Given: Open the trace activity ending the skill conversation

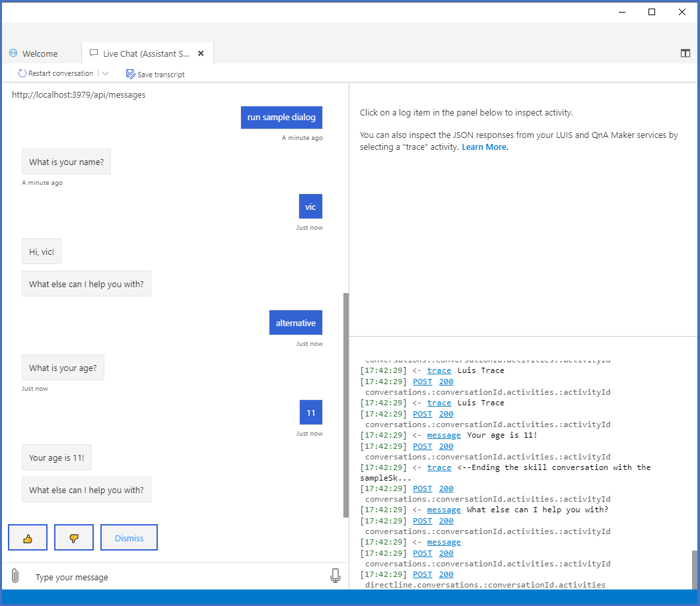Looking at the screenshot, I should (x=438, y=467).
